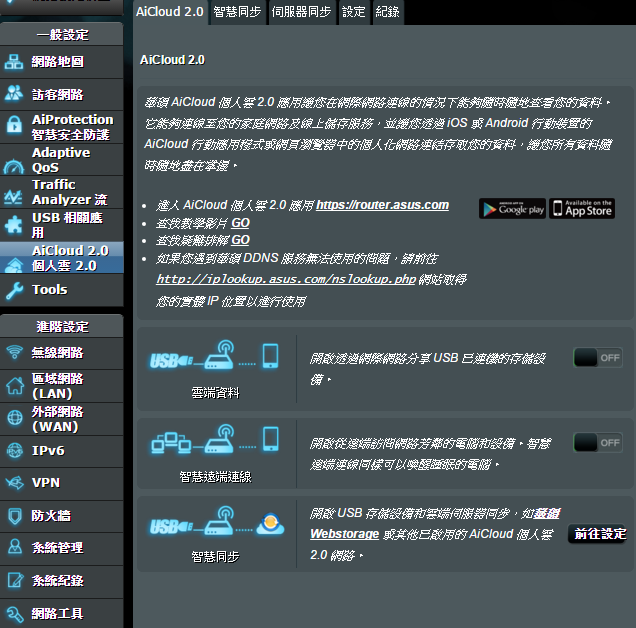The image size is (636, 628).
Task: Select AiProtection 智慧安全防護 label
Action: click(x=73, y=127)
